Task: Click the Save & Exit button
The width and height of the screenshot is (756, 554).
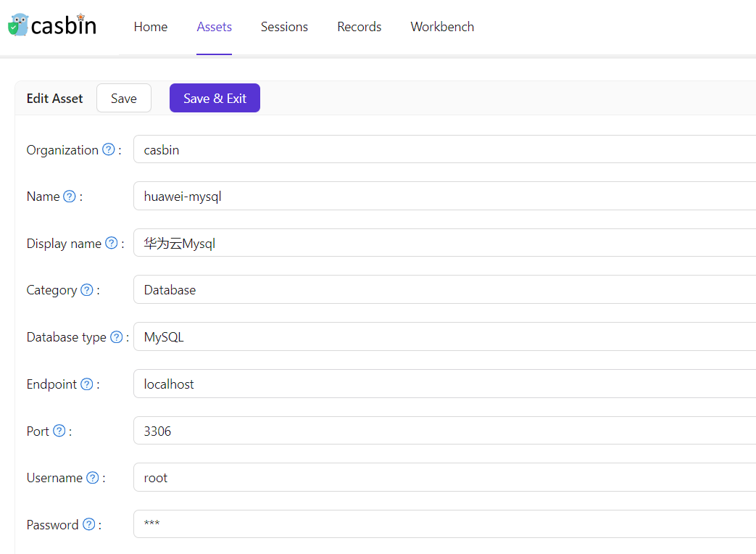Action: point(215,98)
